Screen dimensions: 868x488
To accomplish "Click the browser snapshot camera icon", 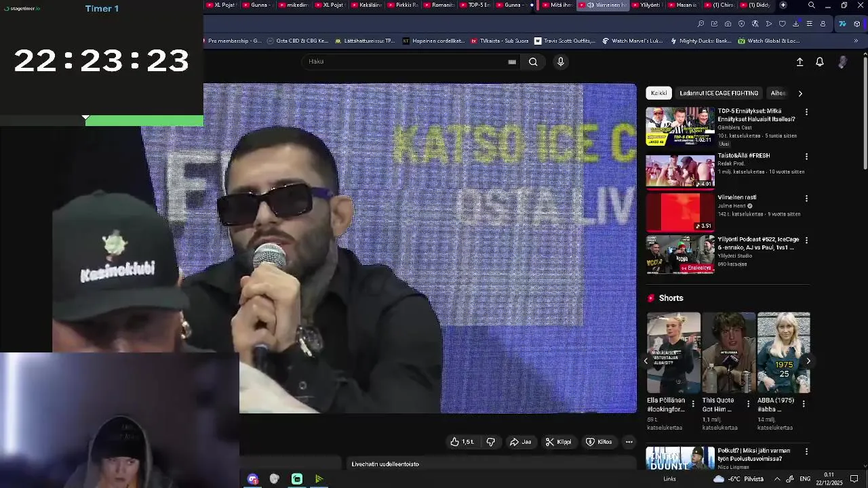I will pos(728,24).
